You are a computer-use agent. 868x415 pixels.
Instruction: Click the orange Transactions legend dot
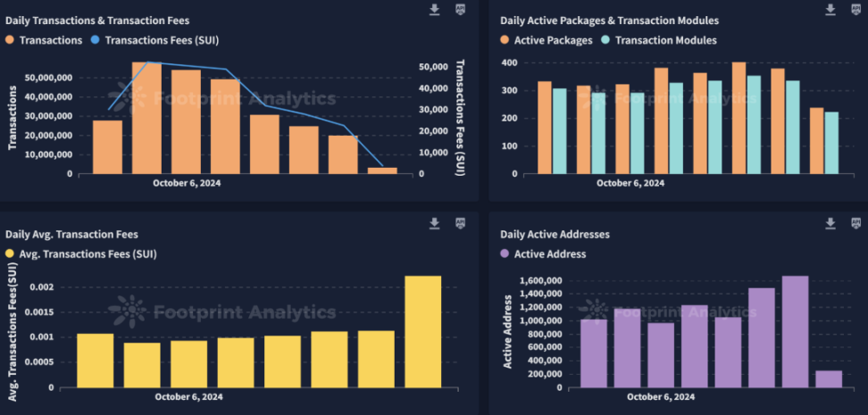[x=10, y=40]
